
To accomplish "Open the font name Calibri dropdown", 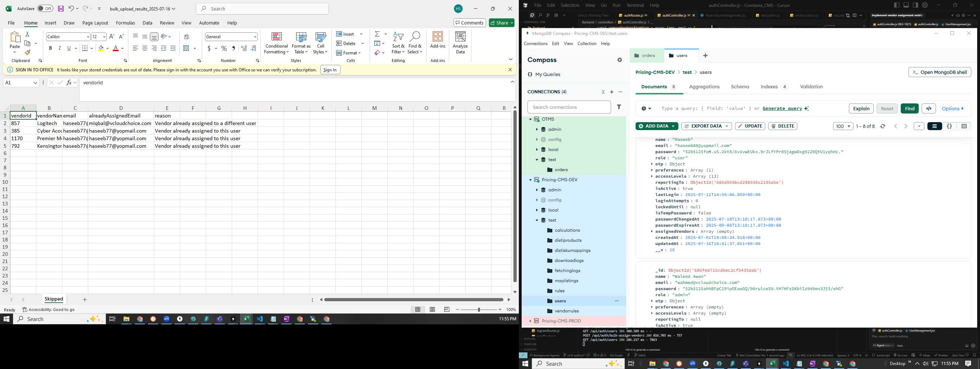I will click(x=88, y=37).
